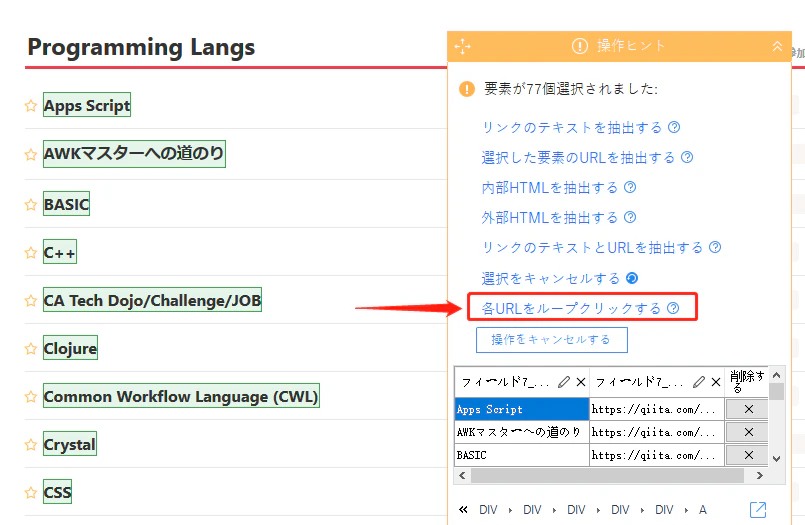Star the C++ tag
This screenshot has width=805, height=525.
click(x=31, y=252)
